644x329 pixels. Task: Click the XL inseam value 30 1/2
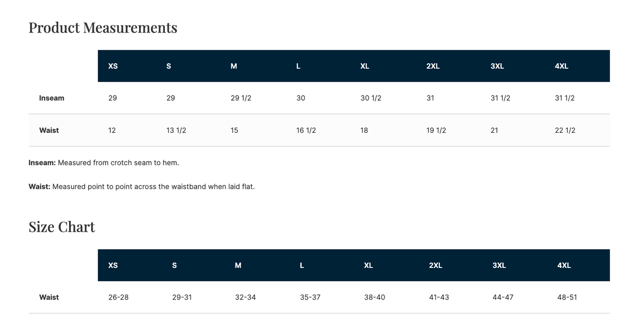(x=371, y=98)
